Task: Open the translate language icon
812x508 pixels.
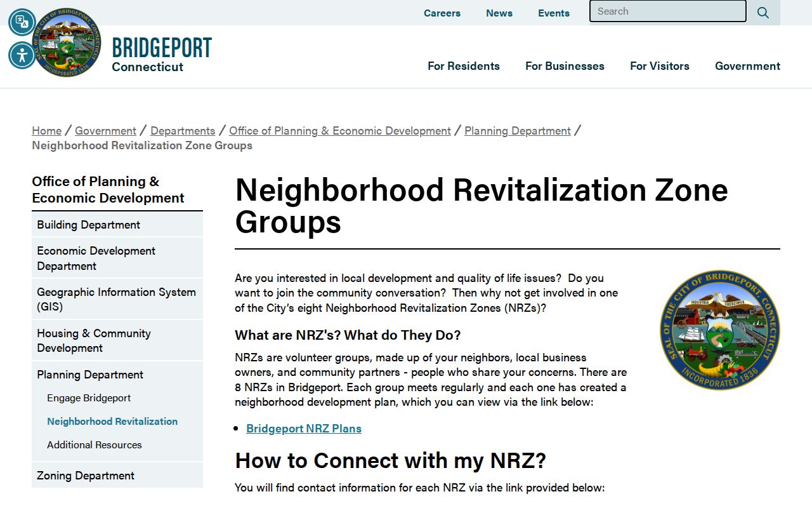Action: point(22,22)
